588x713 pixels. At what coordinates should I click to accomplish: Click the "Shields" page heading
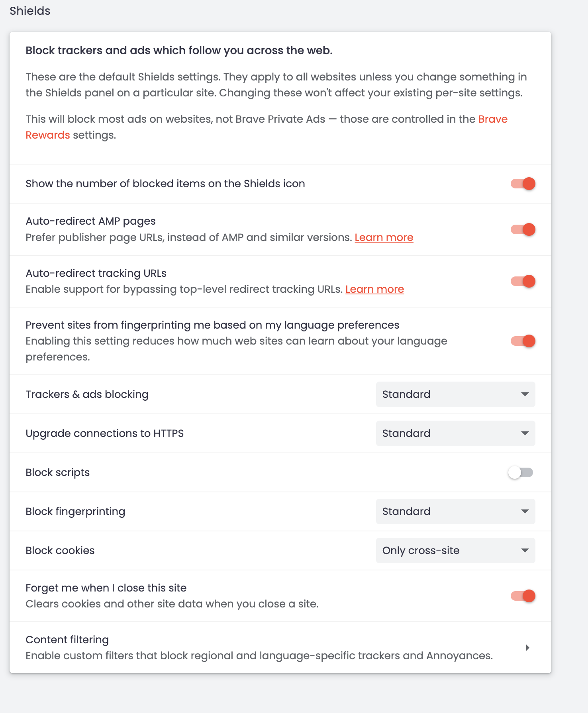[29, 10]
